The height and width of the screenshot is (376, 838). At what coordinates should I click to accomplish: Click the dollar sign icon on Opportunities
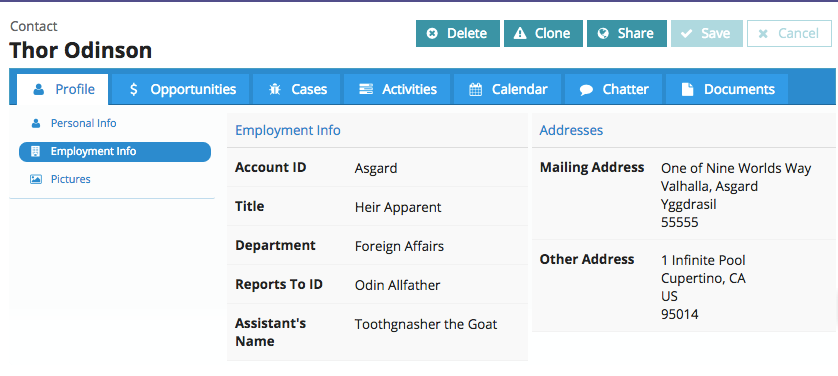point(134,90)
